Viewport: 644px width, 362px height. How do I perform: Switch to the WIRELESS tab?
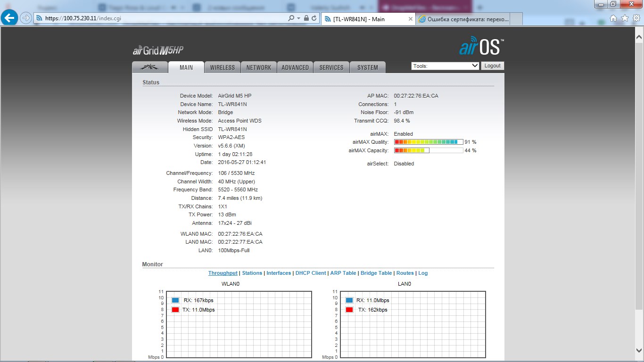(223, 67)
